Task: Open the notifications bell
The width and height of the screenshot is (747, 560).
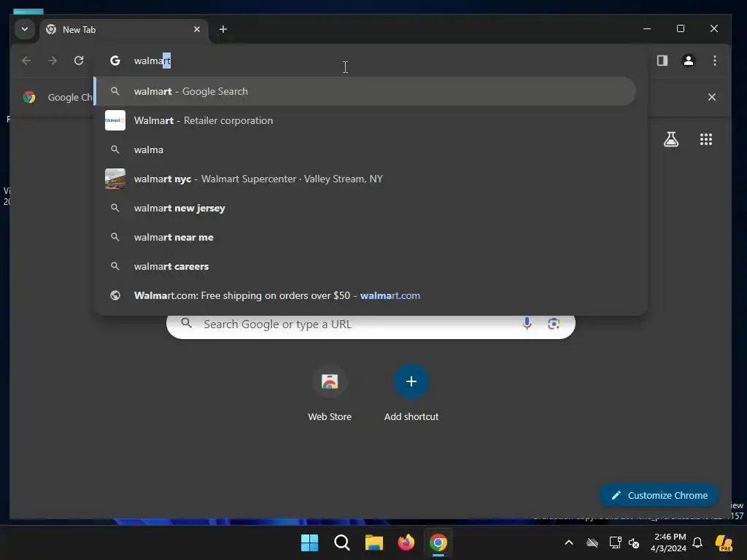Action: (697, 542)
